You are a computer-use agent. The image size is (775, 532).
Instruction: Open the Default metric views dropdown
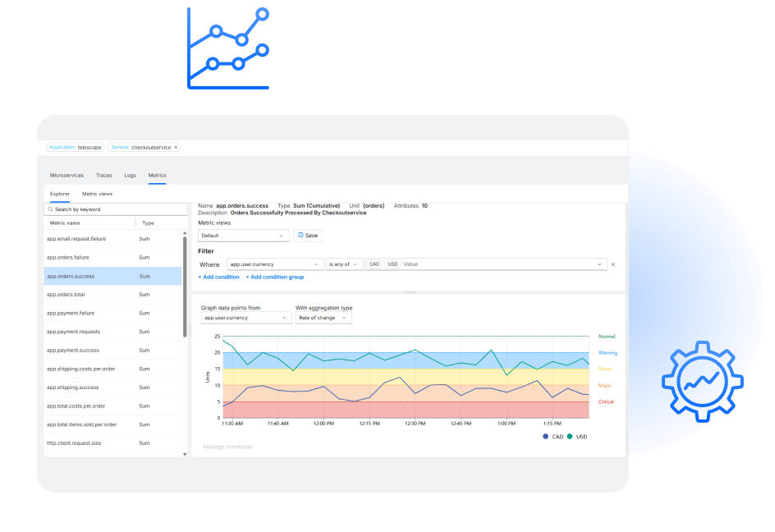243,236
